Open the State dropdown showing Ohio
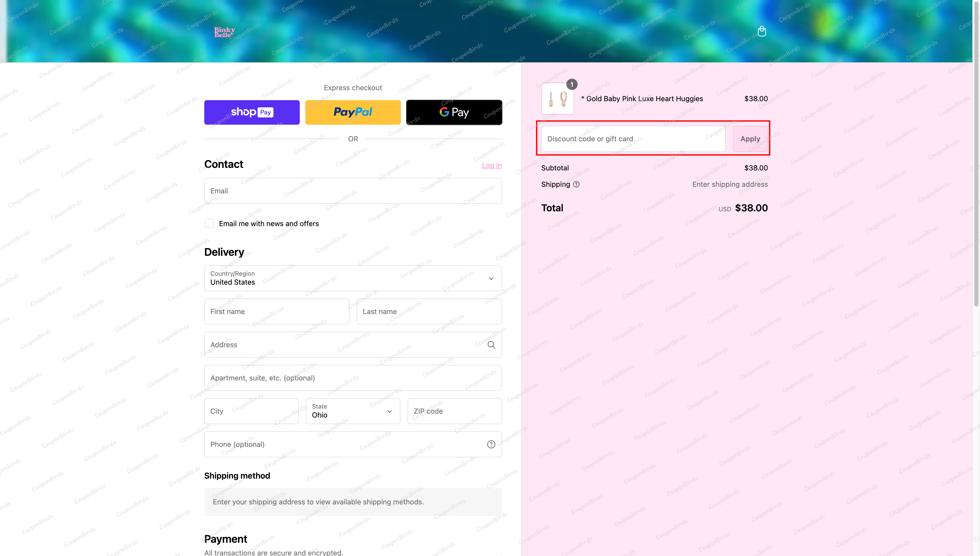This screenshot has height=556, width=980. click(353, 411)
